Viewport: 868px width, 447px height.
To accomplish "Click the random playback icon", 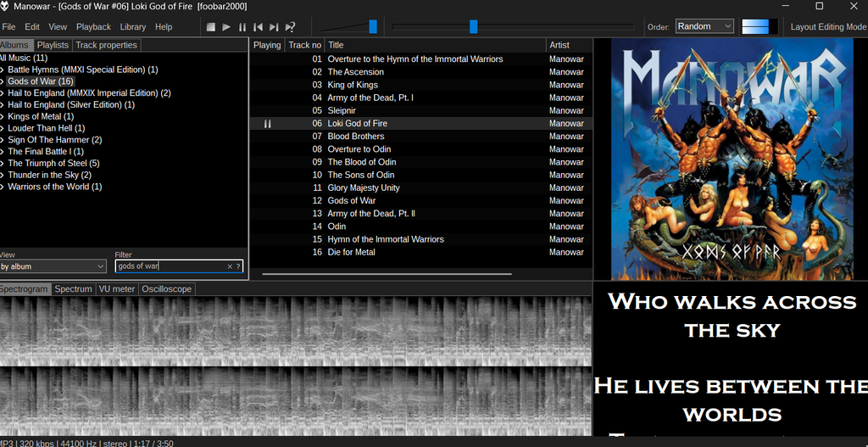I will click(291, 27).
